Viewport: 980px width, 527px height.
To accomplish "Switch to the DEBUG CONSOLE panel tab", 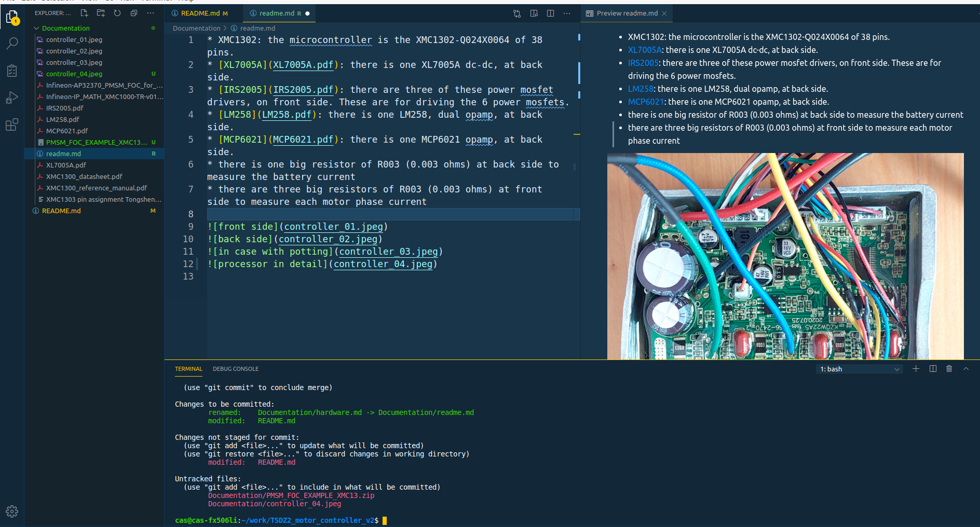I will pos(236,369).
